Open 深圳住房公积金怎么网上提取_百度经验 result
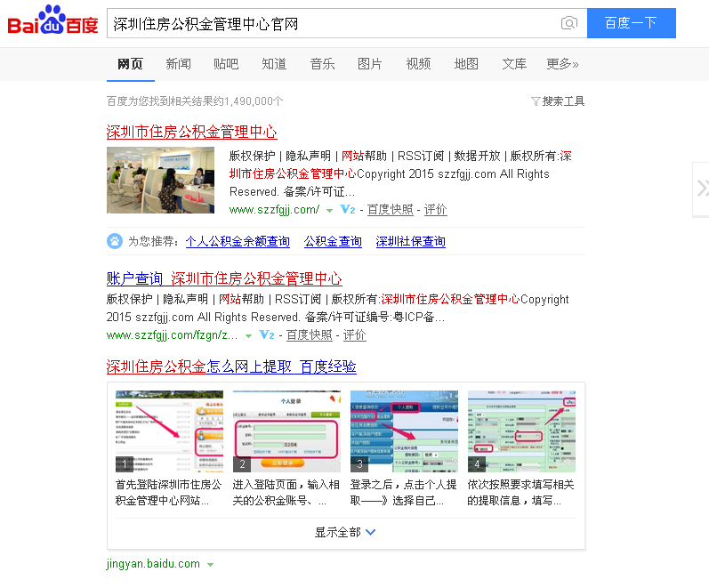709x588 pixels. [231, 366]
